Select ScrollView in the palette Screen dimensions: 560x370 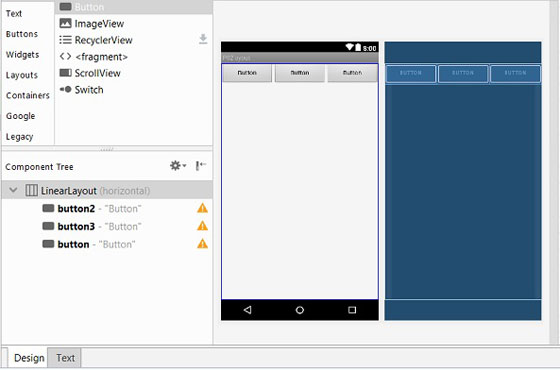(x=134, y=73)
